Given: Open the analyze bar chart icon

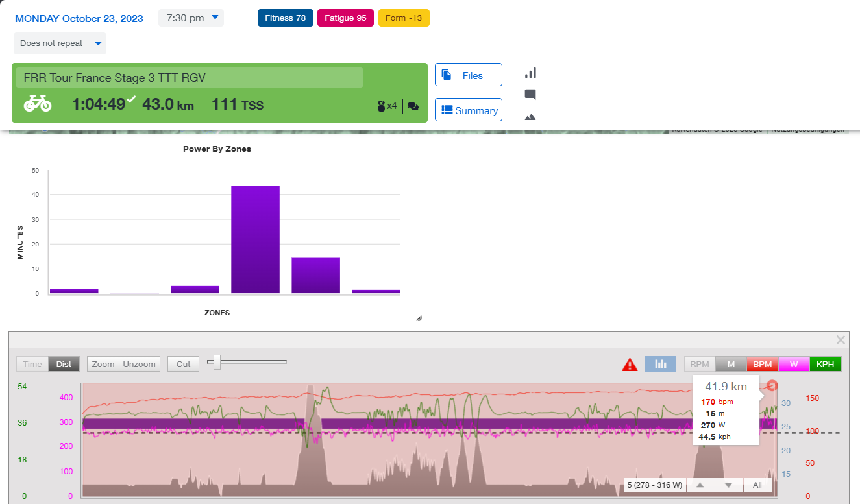Looking at the screenshot, I should 530,73.
